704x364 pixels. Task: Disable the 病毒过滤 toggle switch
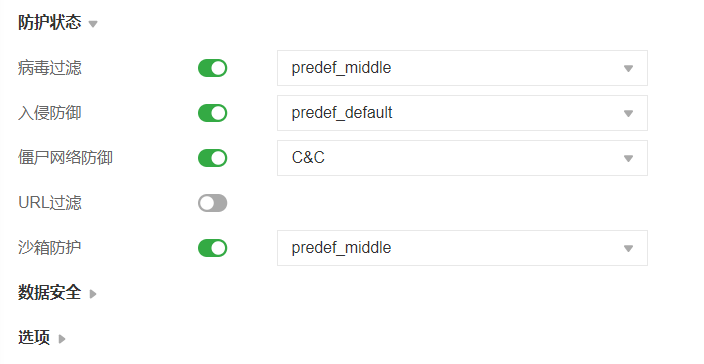click(212, 68)
